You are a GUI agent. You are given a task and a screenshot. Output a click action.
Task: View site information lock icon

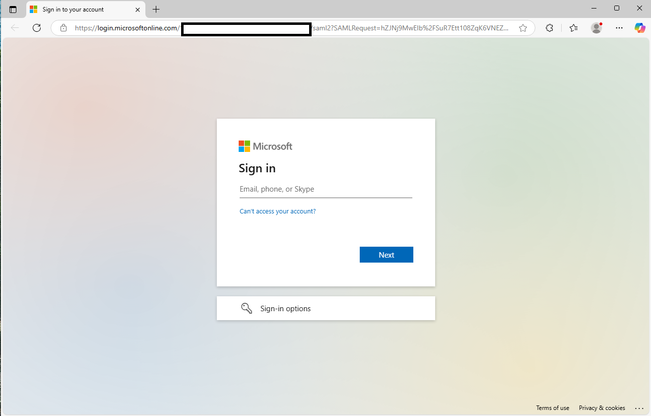(63, 28)
